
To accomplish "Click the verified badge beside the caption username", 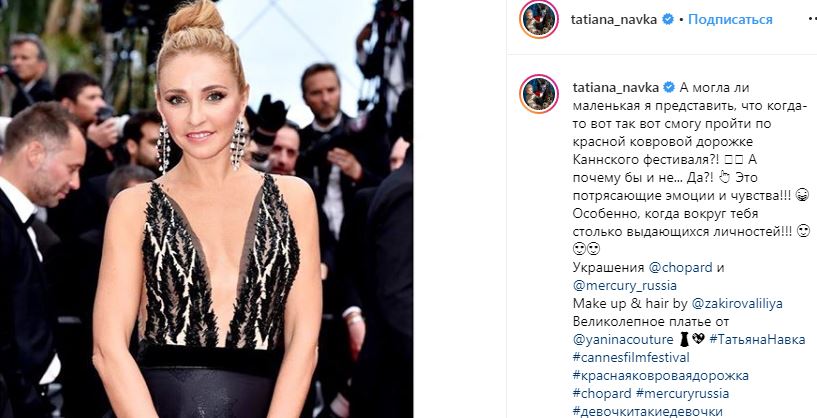I will 669,88.
